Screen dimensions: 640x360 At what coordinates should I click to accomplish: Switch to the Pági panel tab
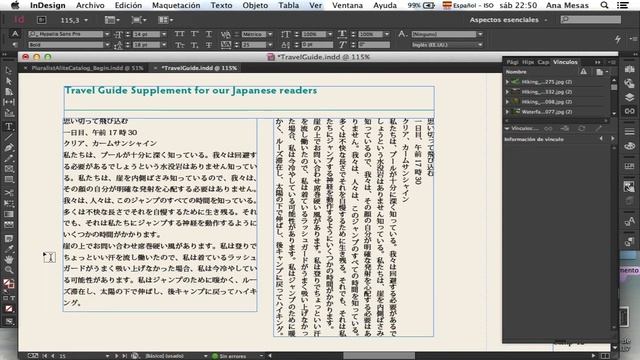[512, 62]
